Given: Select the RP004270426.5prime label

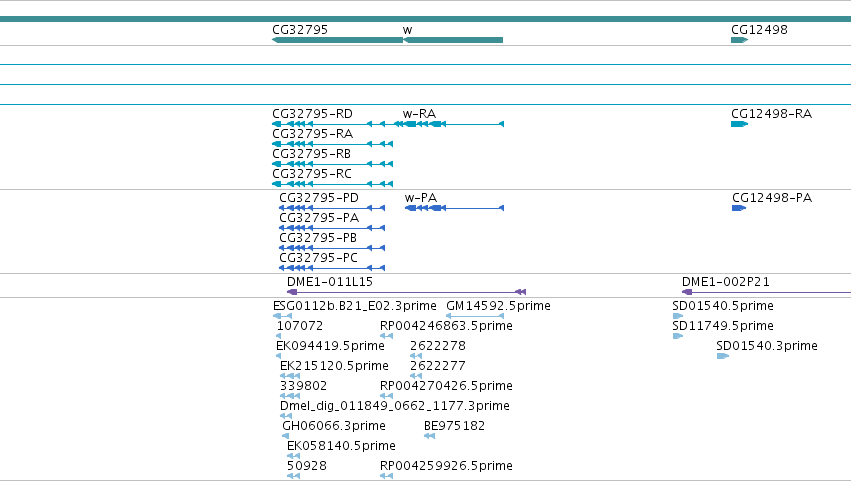Looking at the screenshot, I should tap(446, 386).
